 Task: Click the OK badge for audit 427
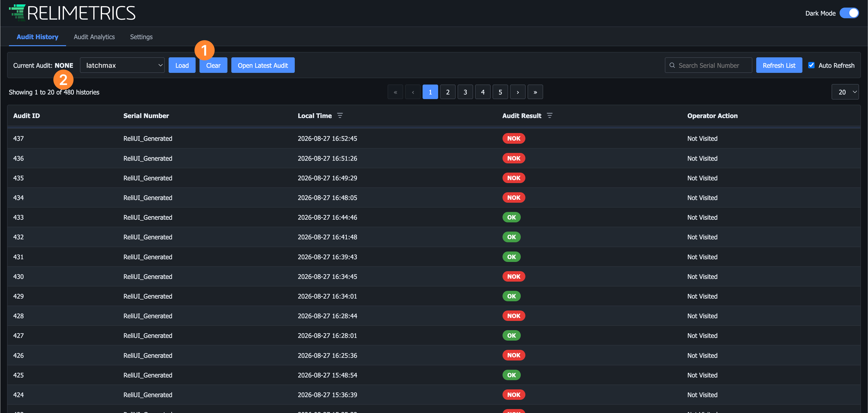point(512,336)
